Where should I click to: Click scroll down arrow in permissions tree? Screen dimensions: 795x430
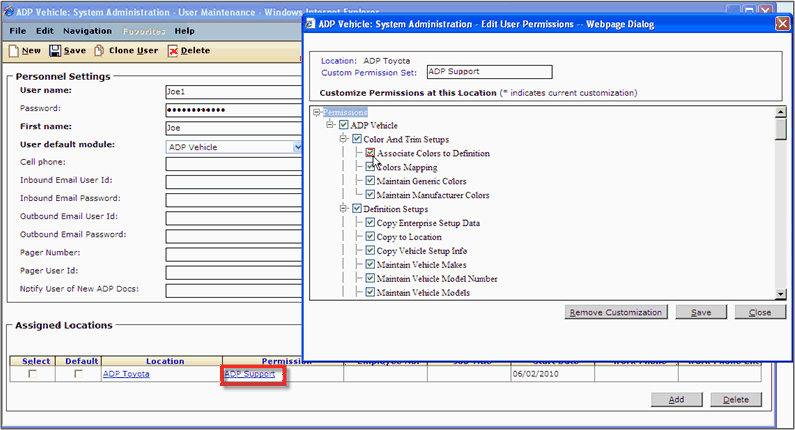[x=781, y=294]
